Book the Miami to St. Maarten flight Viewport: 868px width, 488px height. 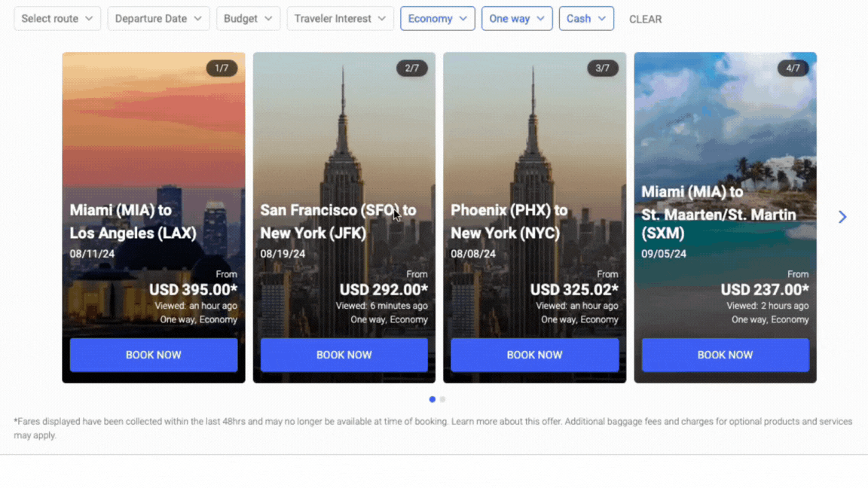click(725, 355)
